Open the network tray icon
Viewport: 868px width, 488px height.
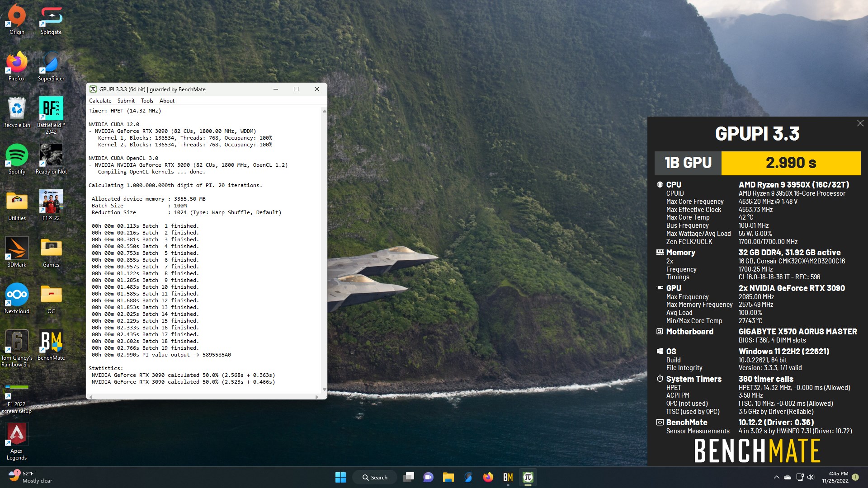(x=800, y=477)
